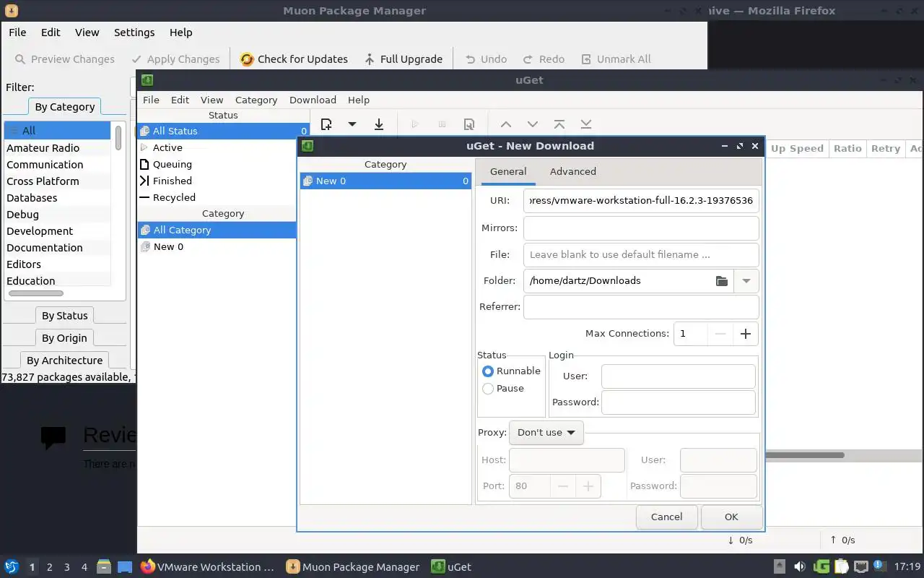Image resolution: width=924 pixels, height=578 pixels.
Task: Open the By Architecture filter in Muon
Action: click(64, 361)
